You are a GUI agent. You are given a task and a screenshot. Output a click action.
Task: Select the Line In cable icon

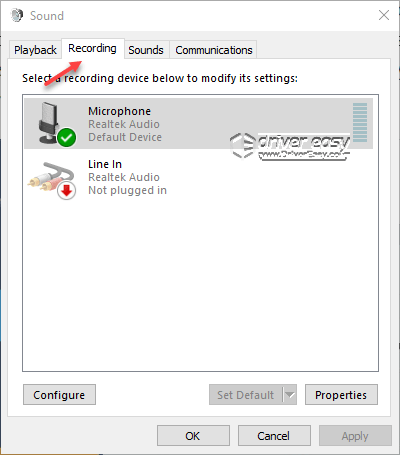(51, 177)
